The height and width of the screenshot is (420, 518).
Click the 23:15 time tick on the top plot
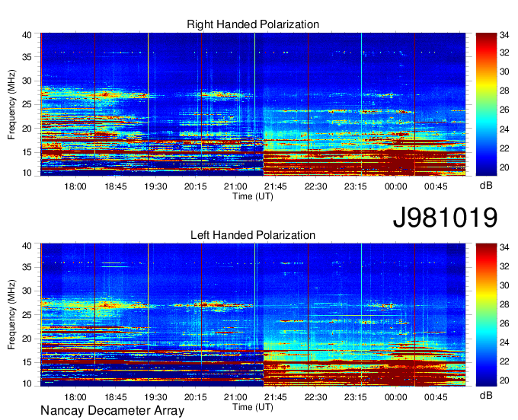[356, 186]
